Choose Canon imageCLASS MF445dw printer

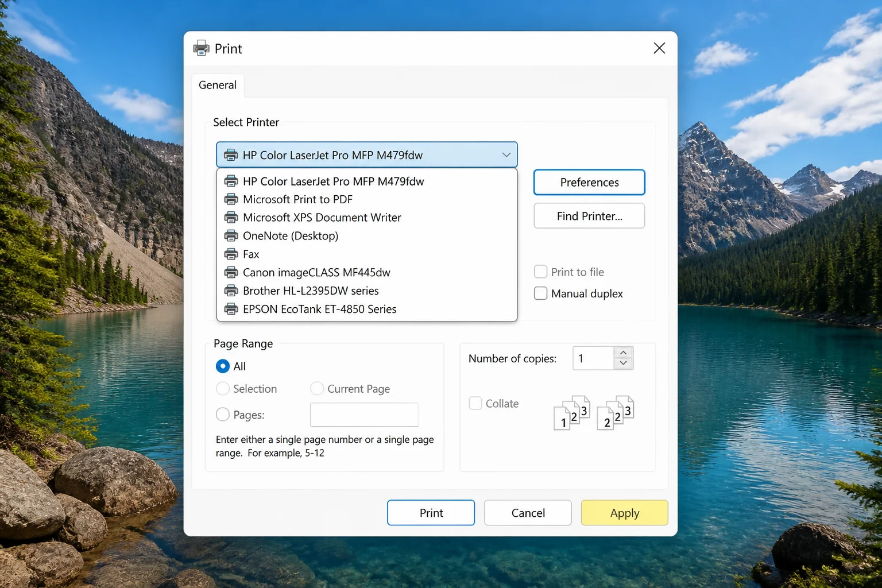(367, 273)
